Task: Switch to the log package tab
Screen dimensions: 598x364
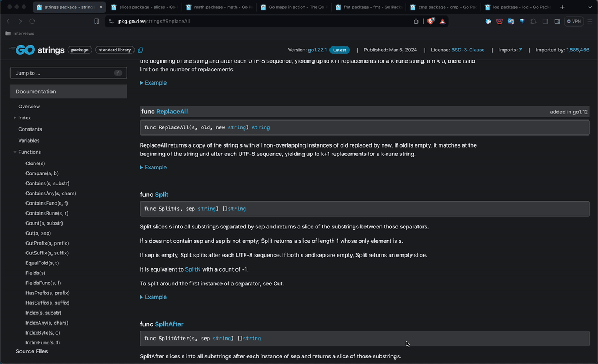Action: point(518,7)
